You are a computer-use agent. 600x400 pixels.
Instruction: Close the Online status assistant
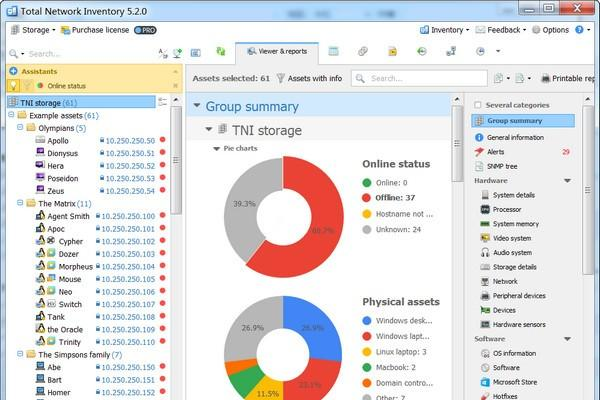click(176, 86)
